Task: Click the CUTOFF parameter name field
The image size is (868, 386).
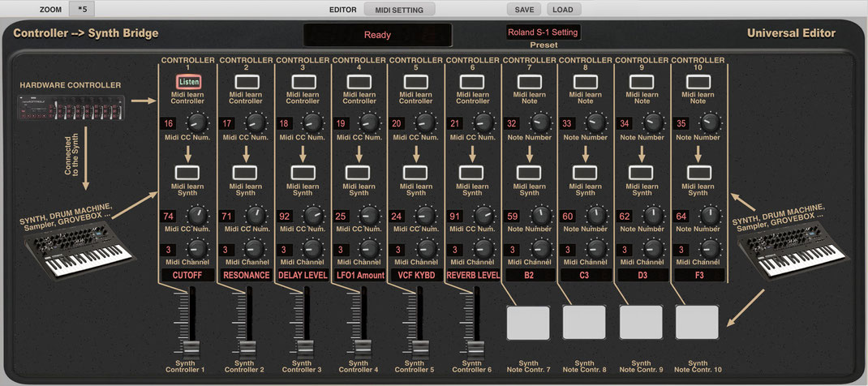Action: [187, 275]
